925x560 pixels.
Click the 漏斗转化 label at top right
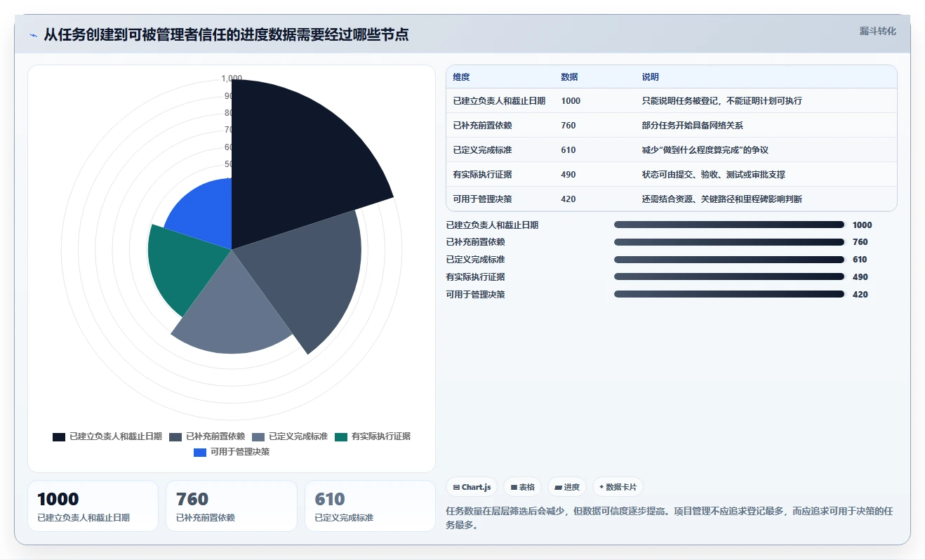[x=877, y=32]
